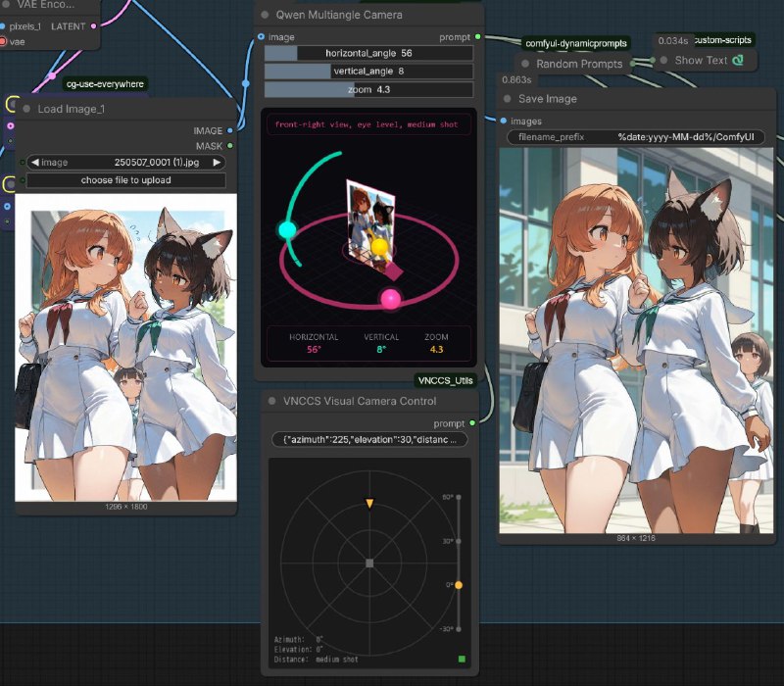Screen dimensions: 784x686
Task: Click the Load Image MASK output port
Action: point(230,145)
